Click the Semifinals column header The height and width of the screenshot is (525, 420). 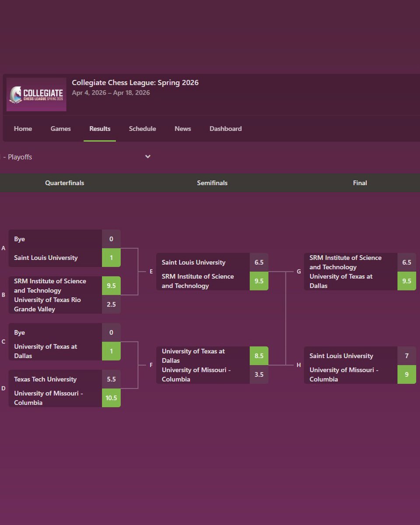click(212, 183)
